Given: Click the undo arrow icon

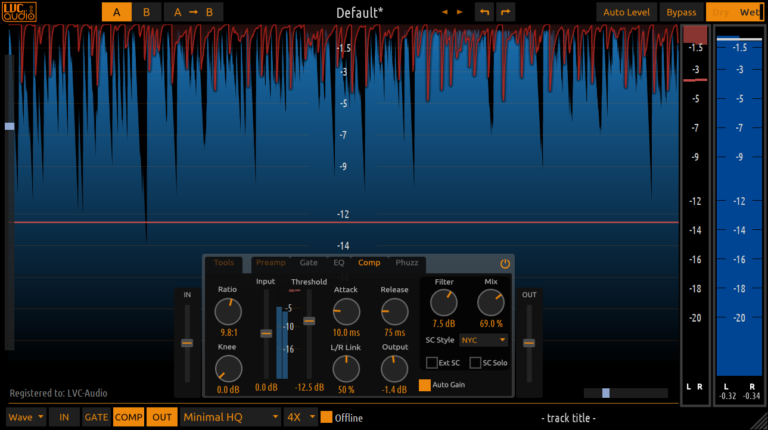Looking at the screenshot, I should pos(485,12).
